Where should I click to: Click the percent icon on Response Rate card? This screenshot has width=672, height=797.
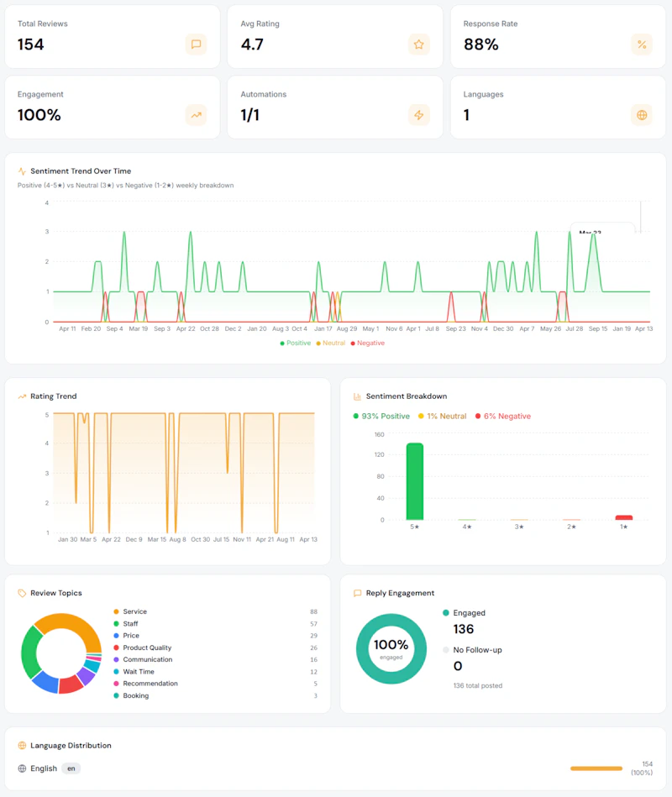[642, 45]
